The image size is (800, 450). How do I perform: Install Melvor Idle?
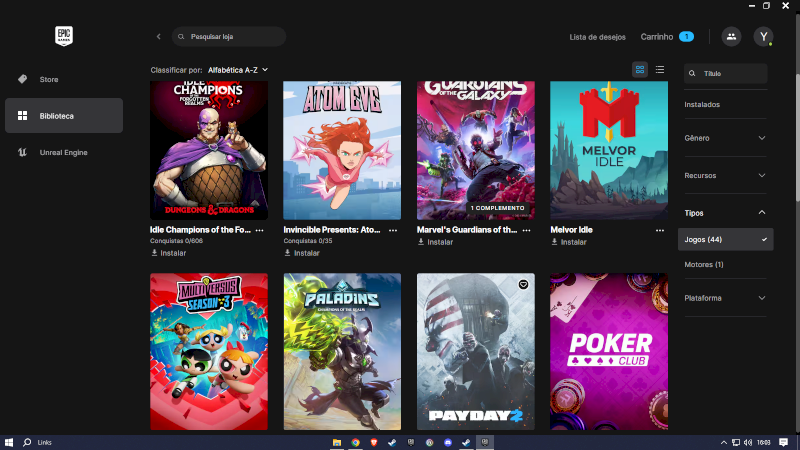(569, 242)
